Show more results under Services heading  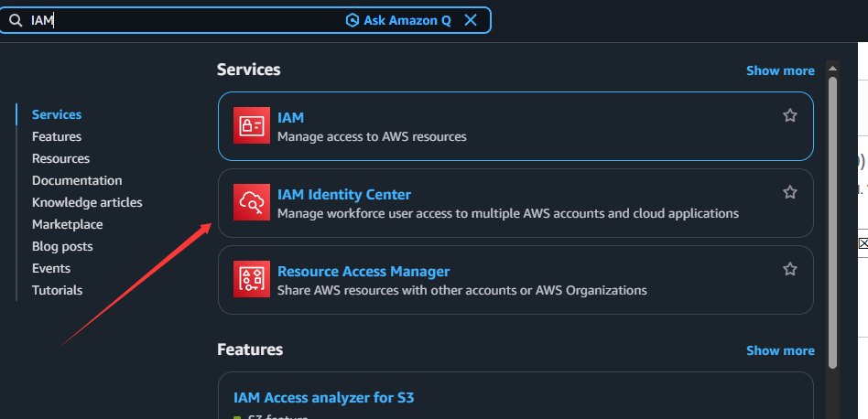click(780, 70)
